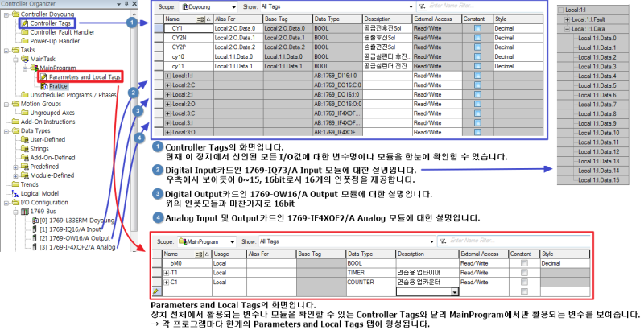Click the External Access column header

point(437,19)
